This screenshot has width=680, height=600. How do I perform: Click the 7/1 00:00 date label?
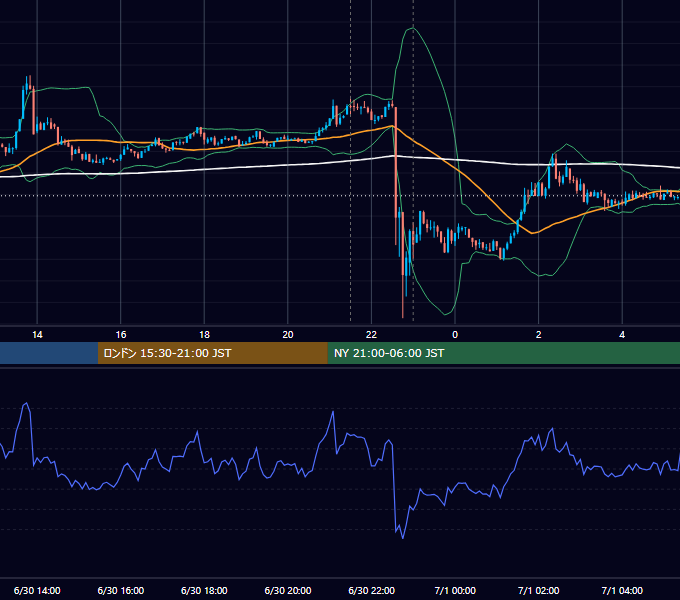pyautogui.click(x=455, y=590)
